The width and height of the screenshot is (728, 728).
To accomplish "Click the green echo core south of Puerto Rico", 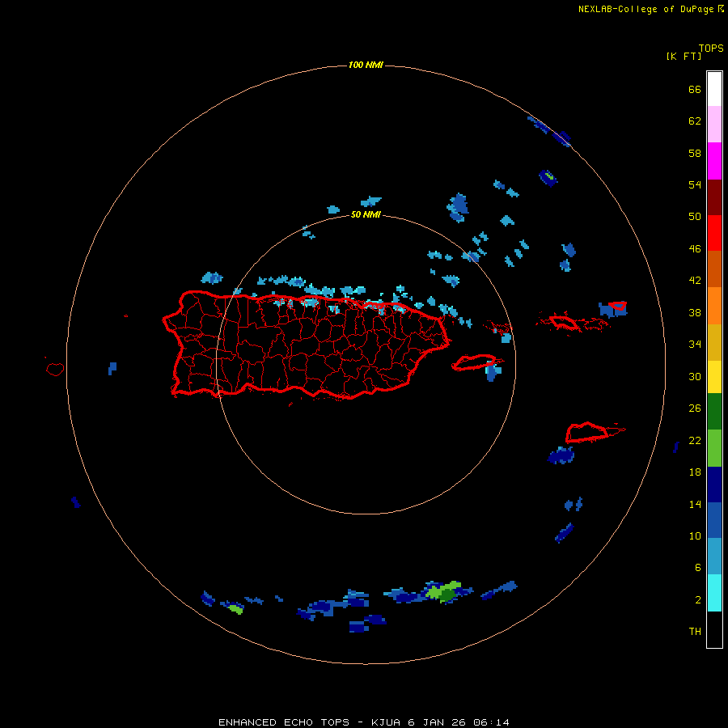I will tap(443, 591).
